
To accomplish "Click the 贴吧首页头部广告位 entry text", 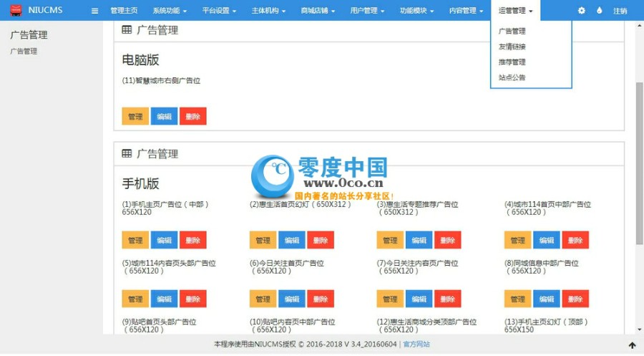I will [x=159, y=326].
